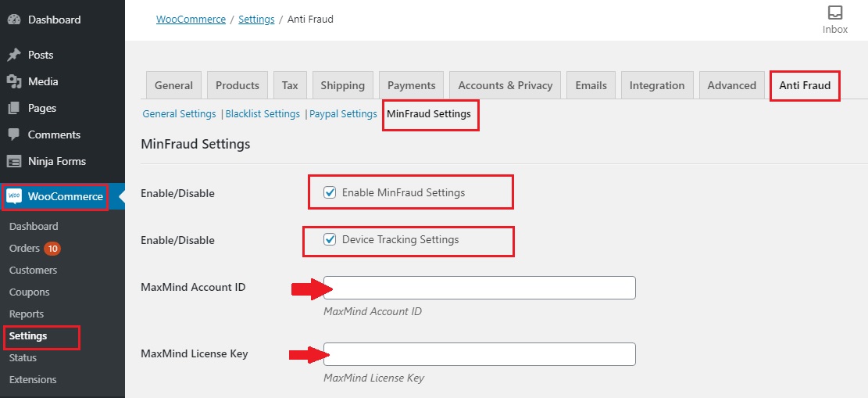The image size is (868, 398).
Task: Focus the MaxMind License Key field
Action: [x=480, y=354]
